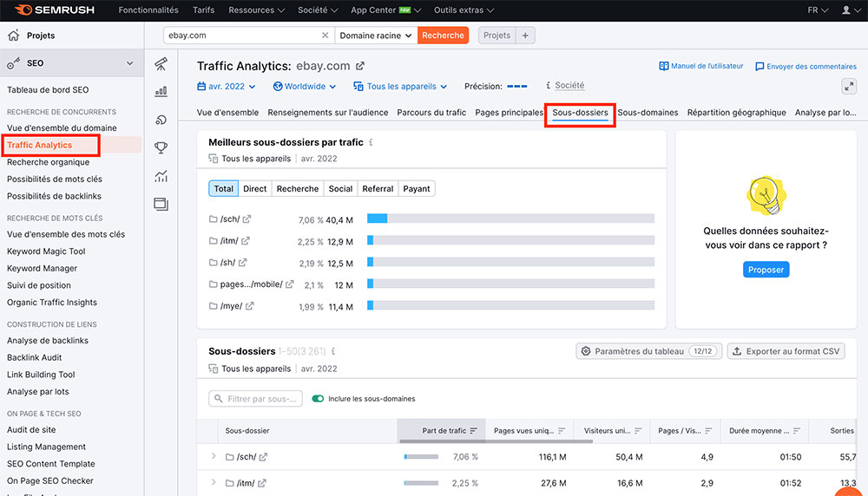Viewport: 868px width, 496px height.
Task: Switch to Sous-domaines tab
Action: (x=648, y=112)
